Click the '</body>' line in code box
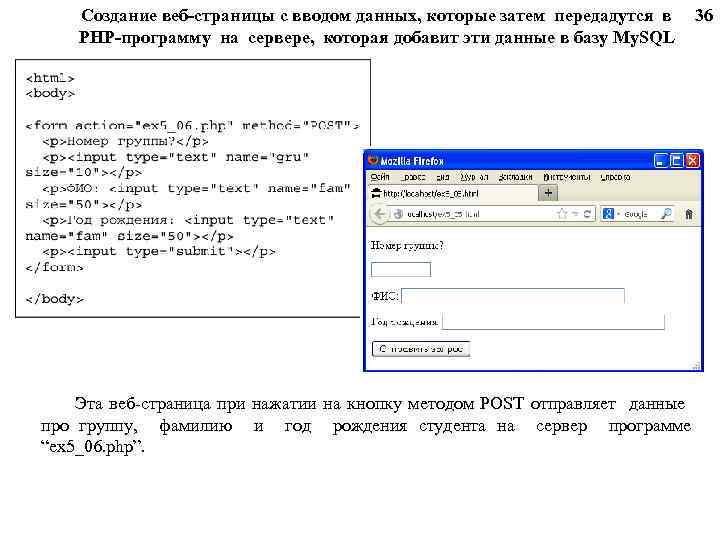This screenshot has width=720, height=540. pos(55,299)
